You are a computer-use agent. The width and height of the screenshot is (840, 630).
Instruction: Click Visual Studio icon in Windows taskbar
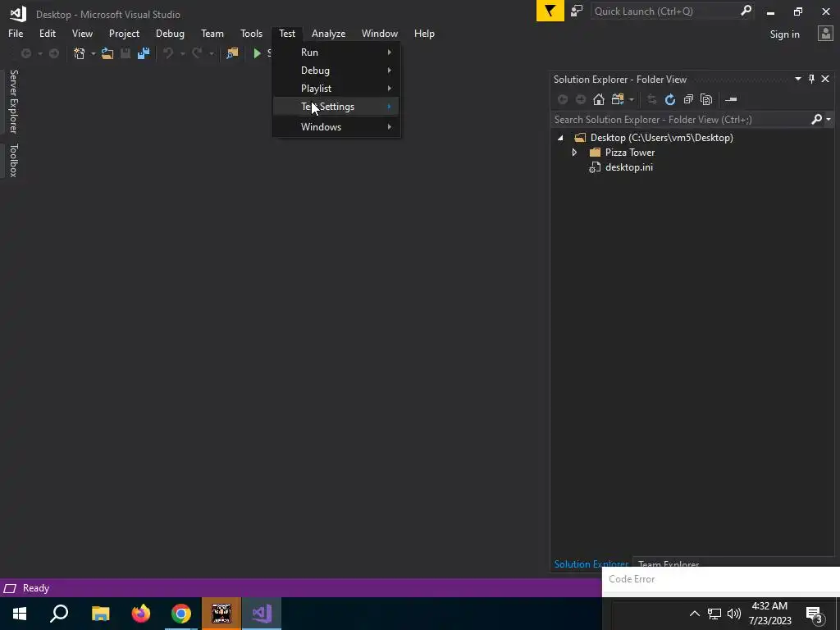[262, 614]
